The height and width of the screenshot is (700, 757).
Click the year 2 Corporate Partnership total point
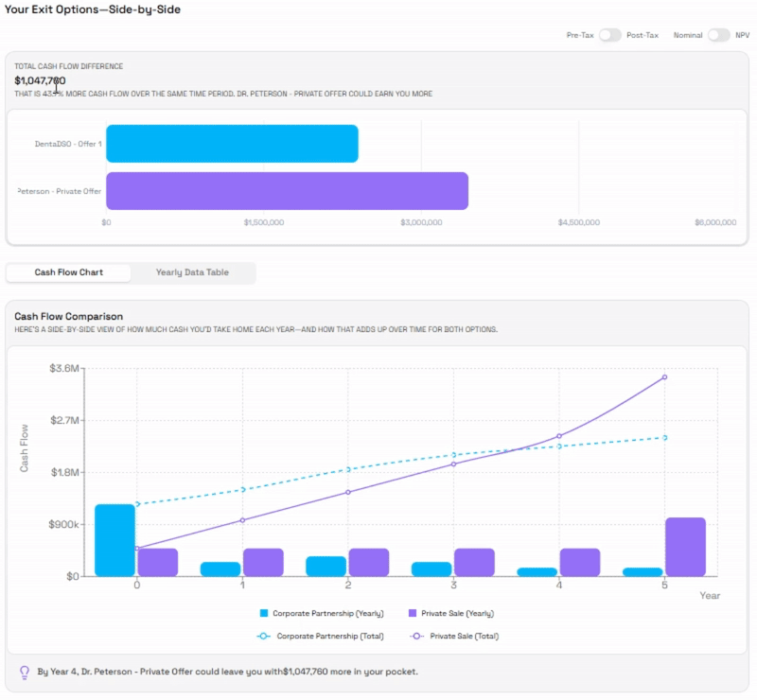348,470
